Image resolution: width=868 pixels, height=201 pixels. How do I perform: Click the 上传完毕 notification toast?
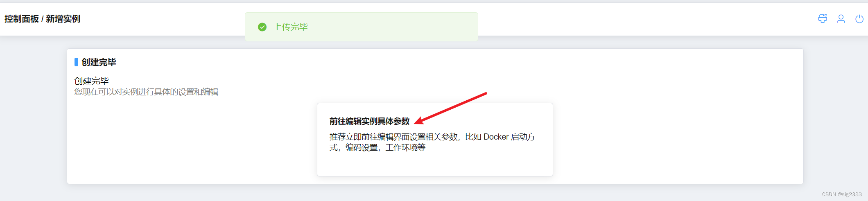362,27
